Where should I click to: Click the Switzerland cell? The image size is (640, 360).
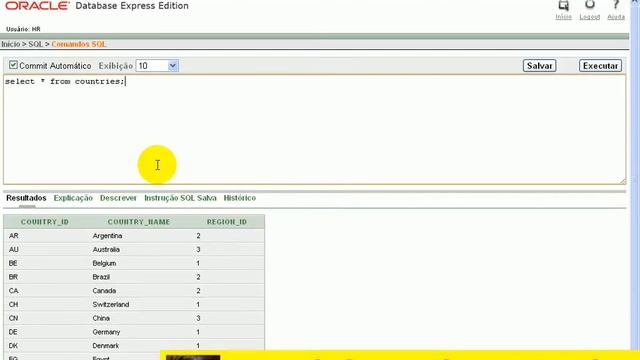(111, 304)
